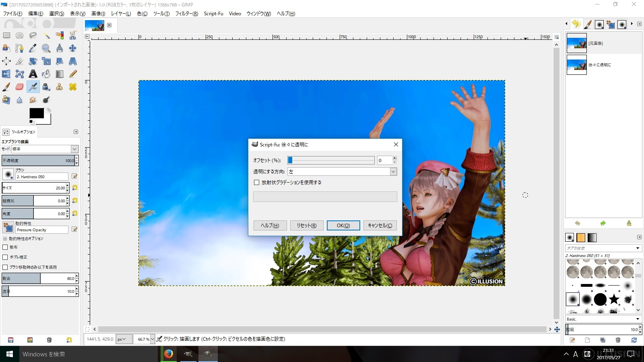The image size is (644, 362).
Task: Delete the brush using trash icon
Action: pyautogui.click(x=618, y=340)
